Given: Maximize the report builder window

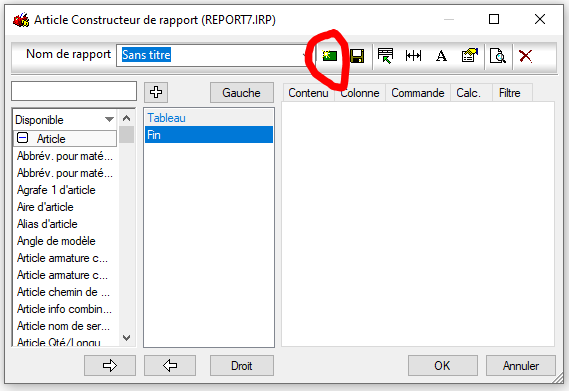Looking at the screenshot, I should pyautogui.click(x=494, y=19).
